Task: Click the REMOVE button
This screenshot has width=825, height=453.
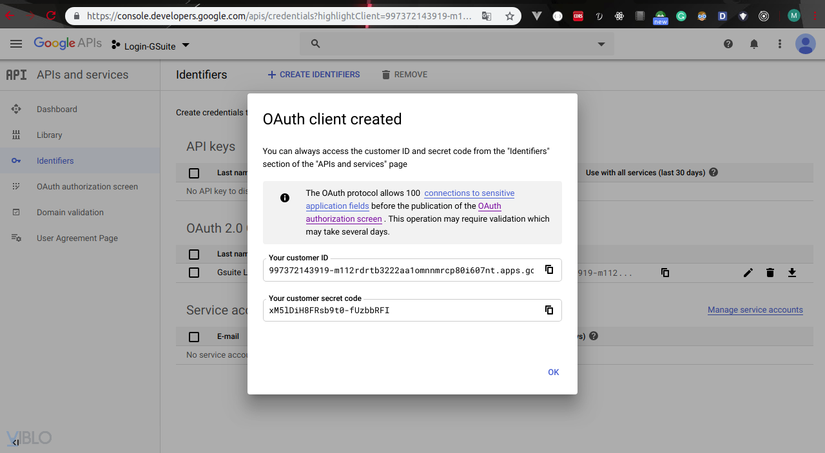Action: click(404, 75)
